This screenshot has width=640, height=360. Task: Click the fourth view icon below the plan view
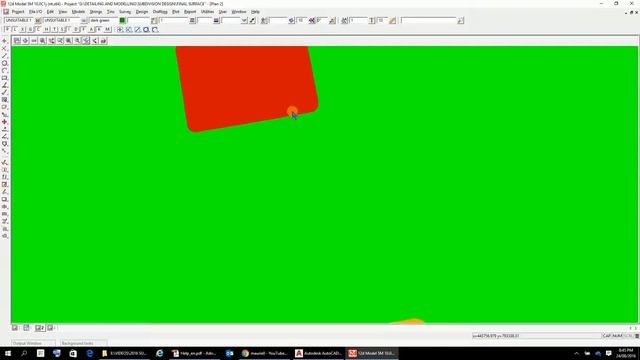[50, 328]
